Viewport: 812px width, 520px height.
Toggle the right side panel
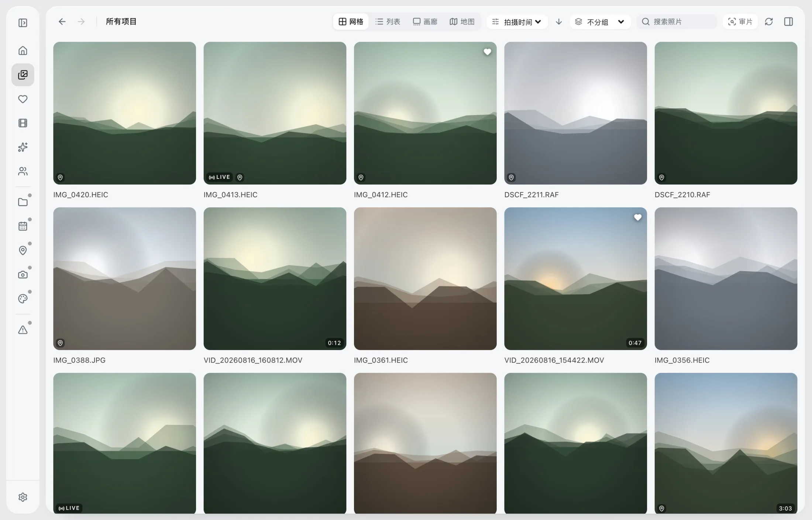(x=788, y=22)
